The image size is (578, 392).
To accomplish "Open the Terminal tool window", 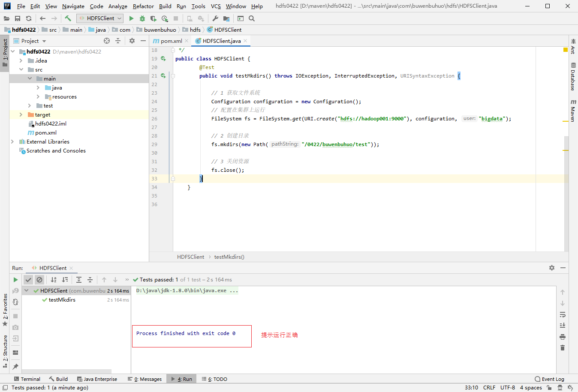I will [x=27, y=379].
